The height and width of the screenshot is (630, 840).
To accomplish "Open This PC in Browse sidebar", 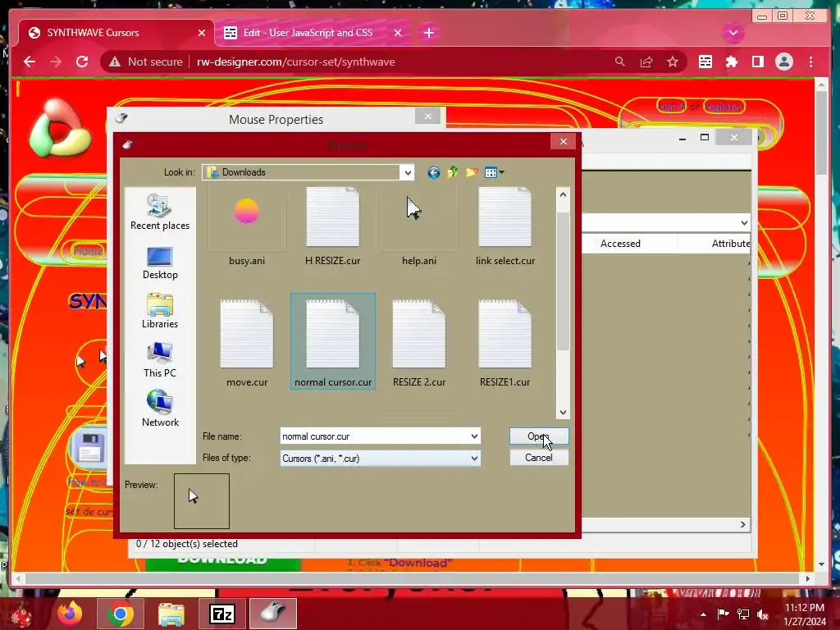I will tap(160, 361).
